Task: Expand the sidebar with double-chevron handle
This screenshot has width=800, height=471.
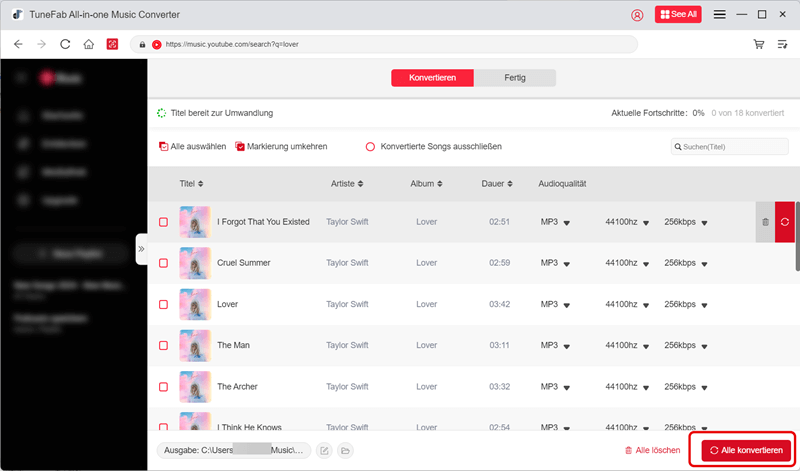Action: click(141, 249)
